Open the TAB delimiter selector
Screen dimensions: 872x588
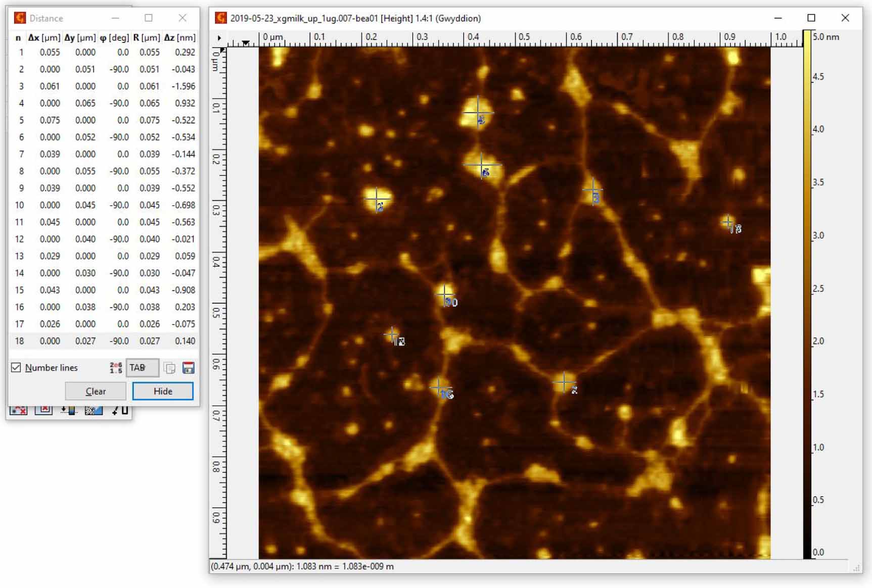[x=142, y=368]
